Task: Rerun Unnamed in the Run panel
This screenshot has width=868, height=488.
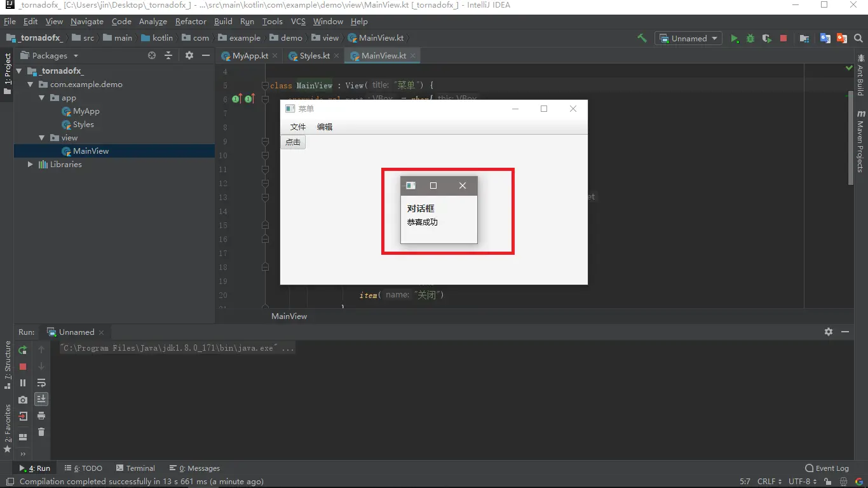Action: (x=23, y=350)
